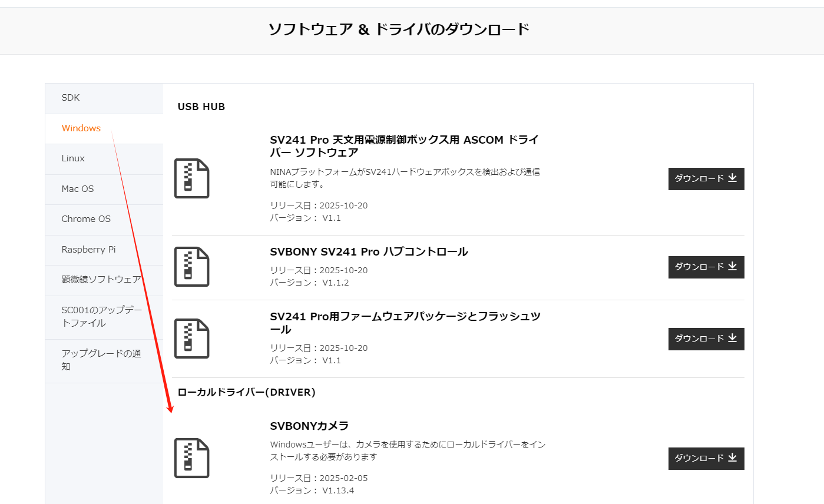Select the Windows sidebar tab
This screenshot has height=504, width=824.
tap(81, 128)
